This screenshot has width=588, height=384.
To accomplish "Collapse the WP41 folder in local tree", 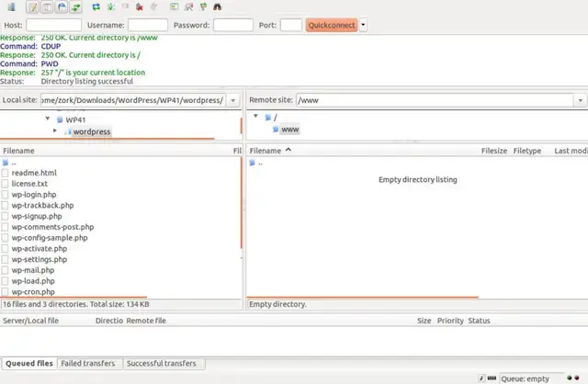I will coord(48,119).
